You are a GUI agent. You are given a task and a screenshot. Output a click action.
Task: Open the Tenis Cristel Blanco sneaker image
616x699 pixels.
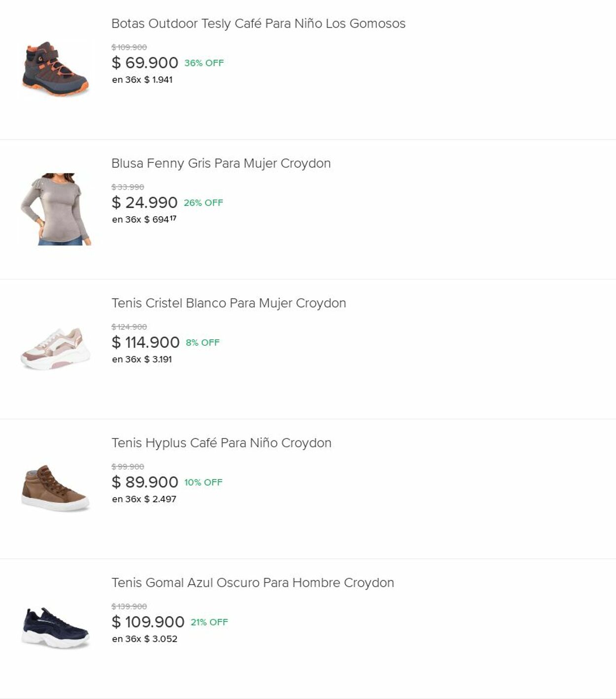pos(55,349)
